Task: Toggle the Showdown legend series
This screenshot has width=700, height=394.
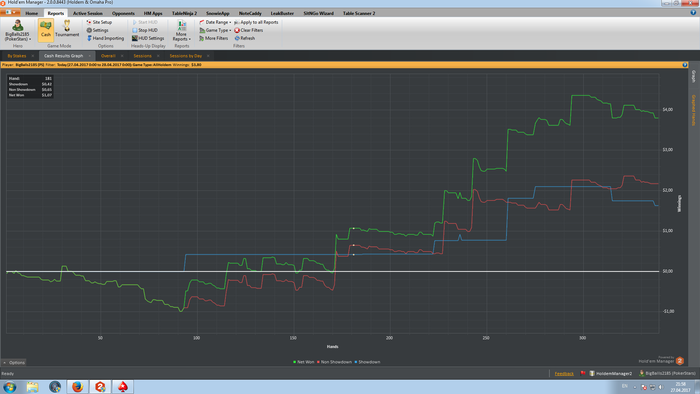Action: 367,362
